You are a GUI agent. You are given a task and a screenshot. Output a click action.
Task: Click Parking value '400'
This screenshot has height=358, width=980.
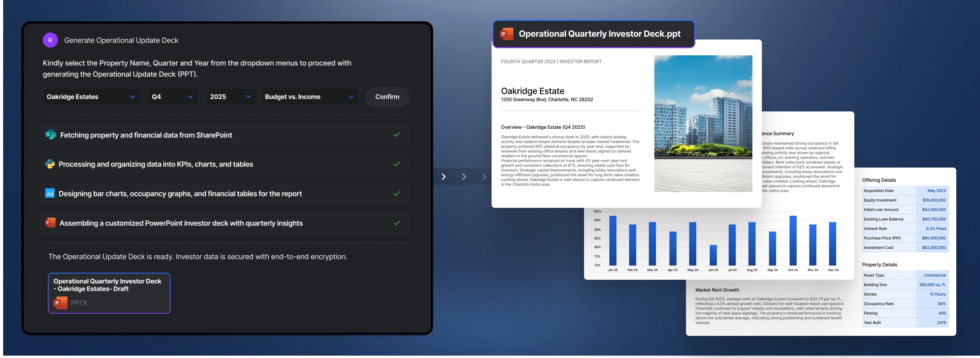click(942, 313)
